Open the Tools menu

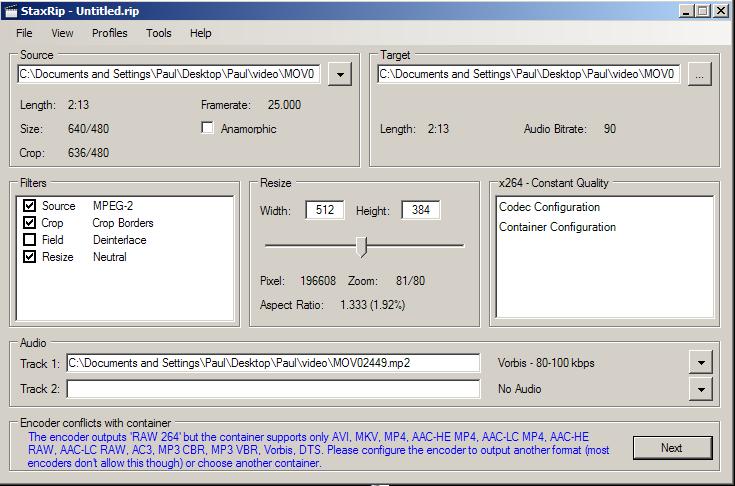158,33
